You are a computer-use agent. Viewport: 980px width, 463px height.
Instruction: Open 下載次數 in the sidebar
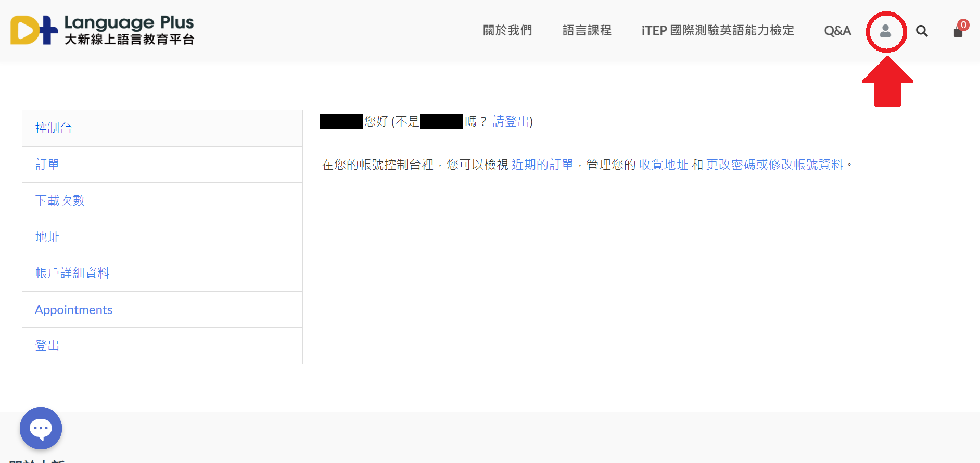[x=60, y=201]
